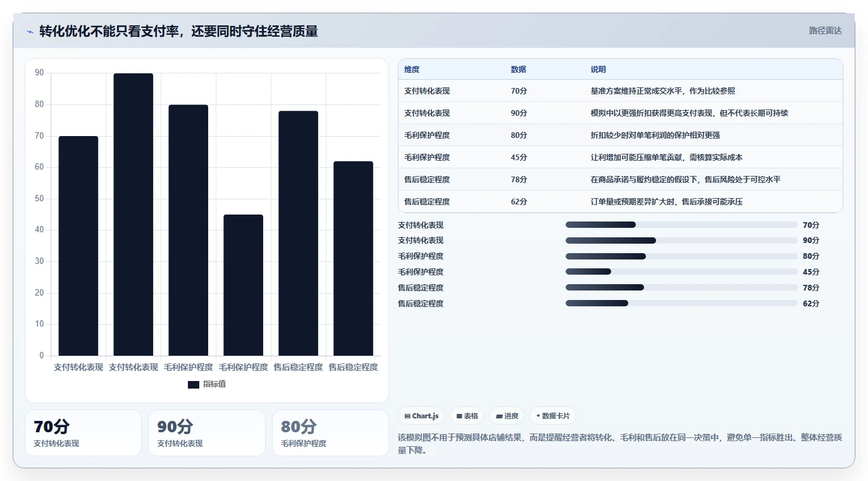This screenshot has width=868, height=481.
Task: Click the table cell 基准方案维持正常成交水平，作为比较参照
Action: 662,91
